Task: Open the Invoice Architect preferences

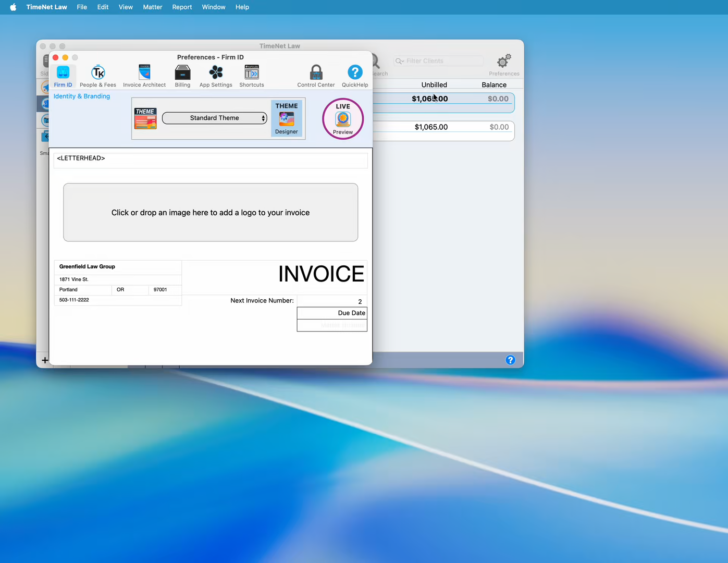Action: (144, 76)
